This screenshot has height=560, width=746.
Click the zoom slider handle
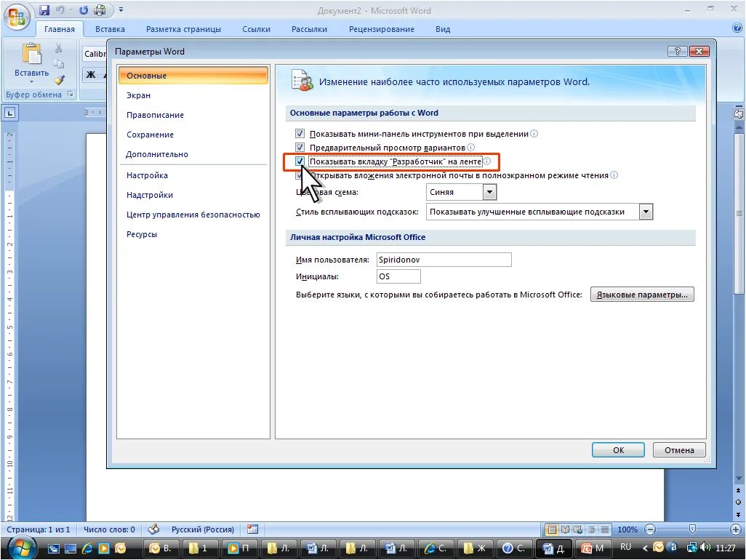tap(692, 529)
